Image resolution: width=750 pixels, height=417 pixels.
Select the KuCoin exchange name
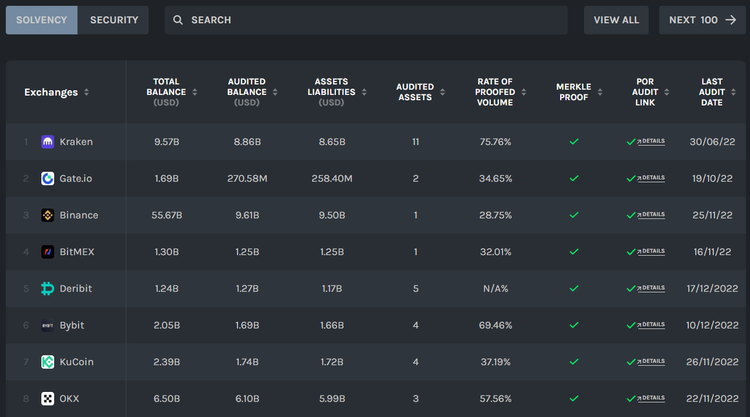point(77,362)
